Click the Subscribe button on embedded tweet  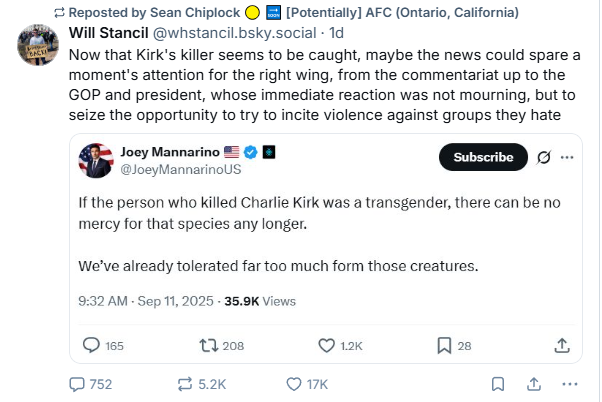[483, 157]
